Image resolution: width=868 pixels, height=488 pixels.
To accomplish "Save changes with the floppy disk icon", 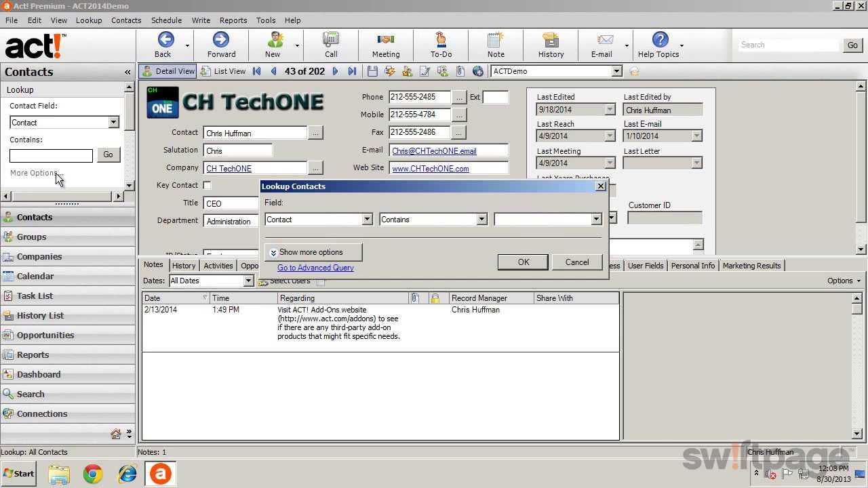I will (x=372, y=71).
